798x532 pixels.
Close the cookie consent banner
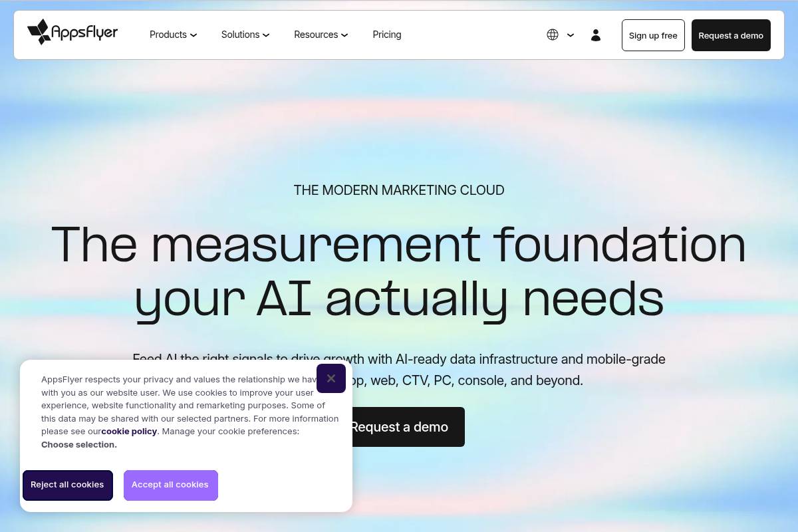click(331, 378)
